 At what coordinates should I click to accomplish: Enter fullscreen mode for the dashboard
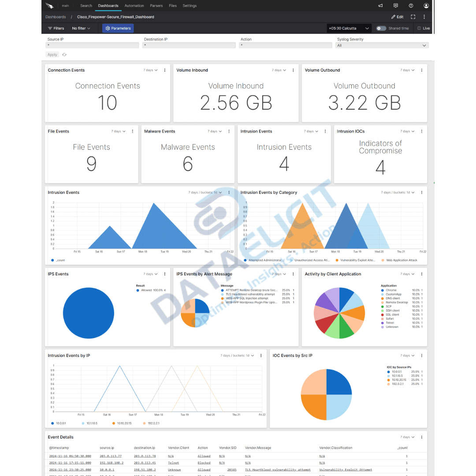click(x=413, y=17)
